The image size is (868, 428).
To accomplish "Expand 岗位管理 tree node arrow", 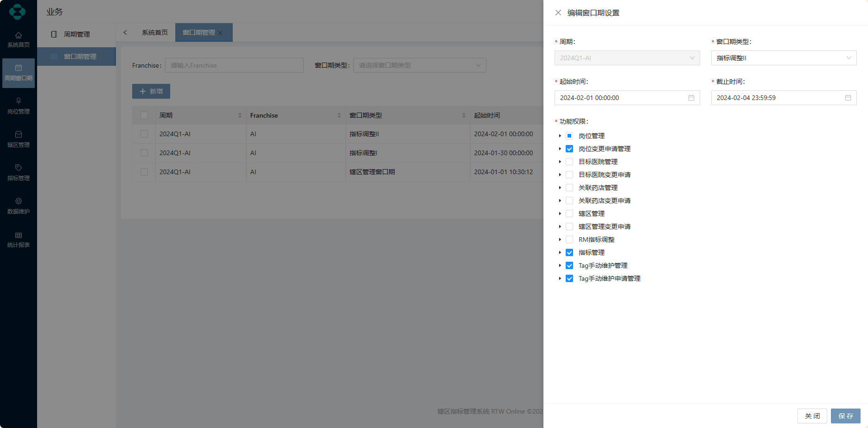I will coord(560,136).
